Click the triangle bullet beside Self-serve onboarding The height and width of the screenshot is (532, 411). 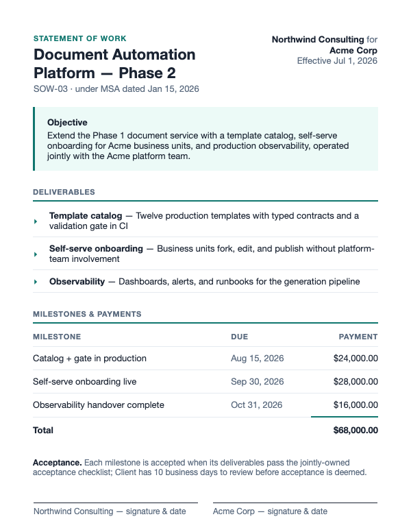click(x=36, y=254)
